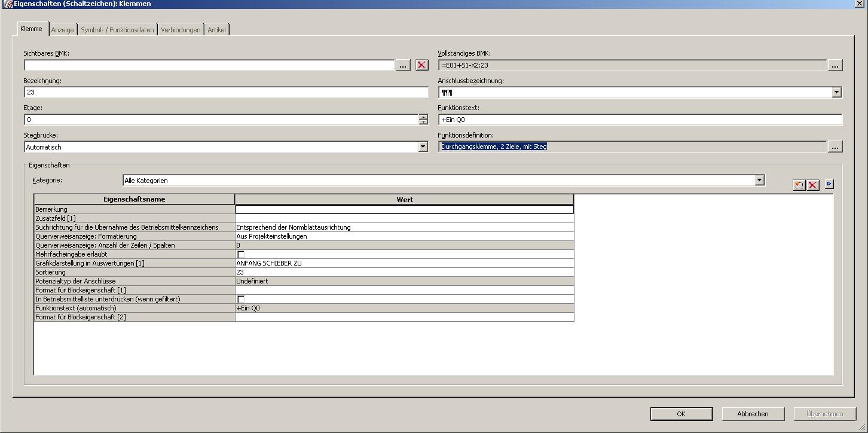Open the Symbol- / Funktionsdaten tab
This screenshot has width=868, height=433.
pos(117,29)
